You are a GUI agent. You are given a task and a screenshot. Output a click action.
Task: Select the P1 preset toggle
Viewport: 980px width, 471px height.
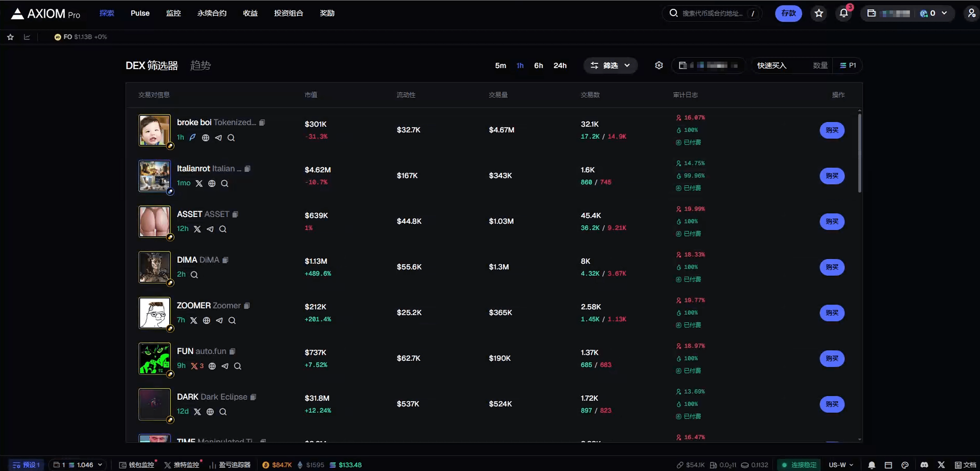click(848, 65)
